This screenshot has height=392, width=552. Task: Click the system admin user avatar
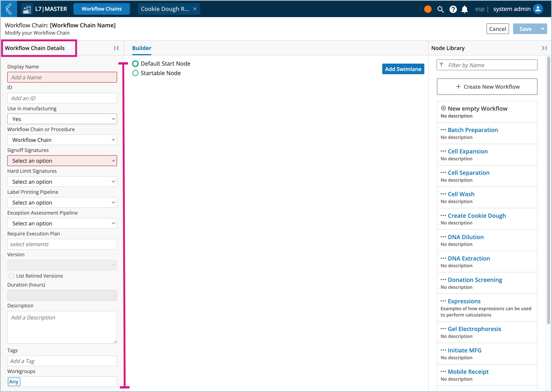pos(538,9)
